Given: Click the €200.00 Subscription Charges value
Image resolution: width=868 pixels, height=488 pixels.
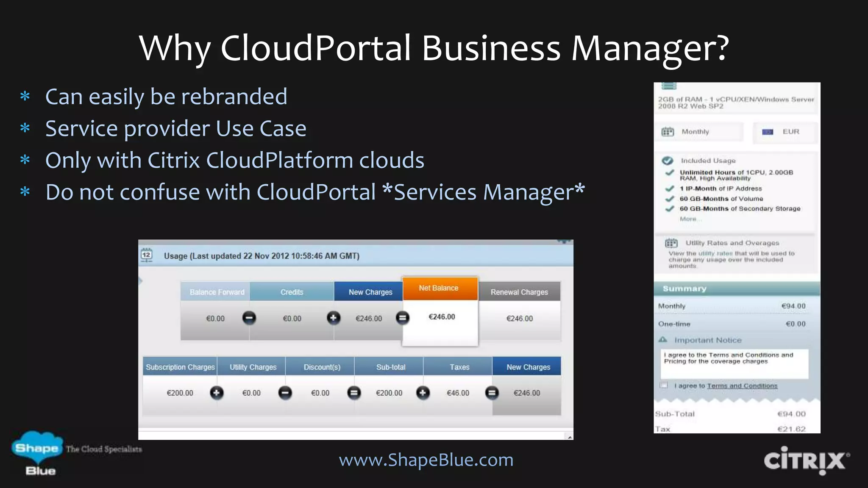Looking at the screenshot, I should click(180, 393).
